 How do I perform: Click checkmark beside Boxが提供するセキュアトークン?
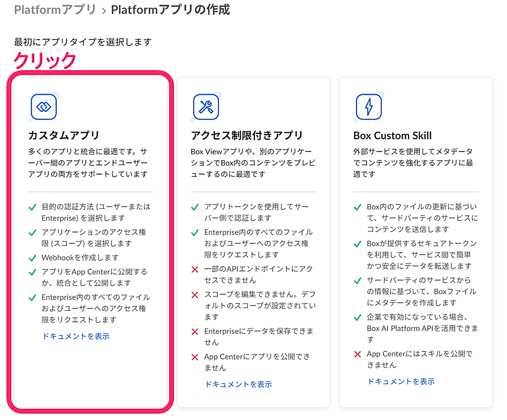357,244
